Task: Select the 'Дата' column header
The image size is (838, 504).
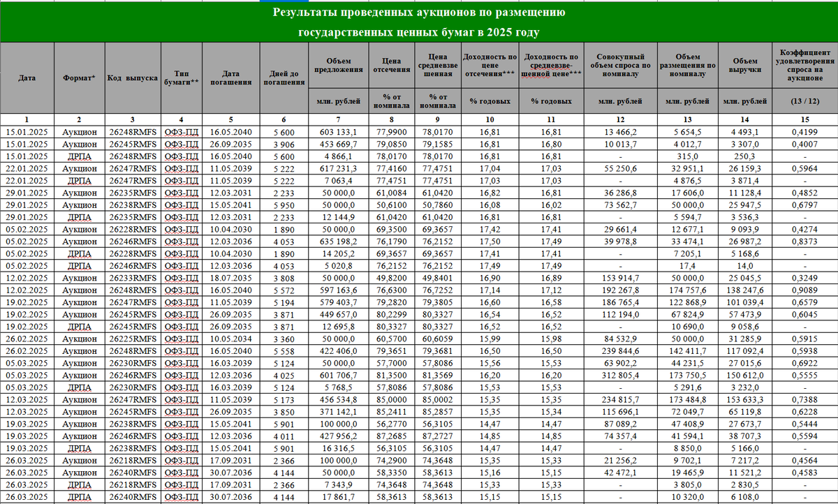Action: point(28,77)
